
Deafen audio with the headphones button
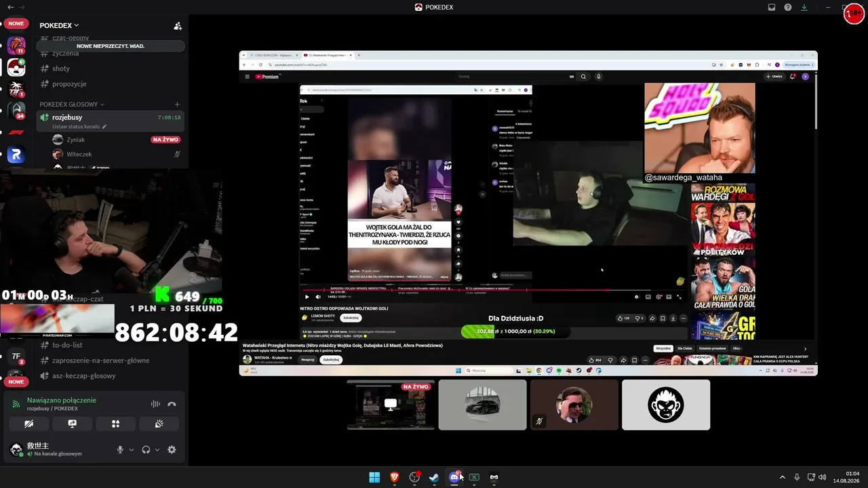pos(146,449)
